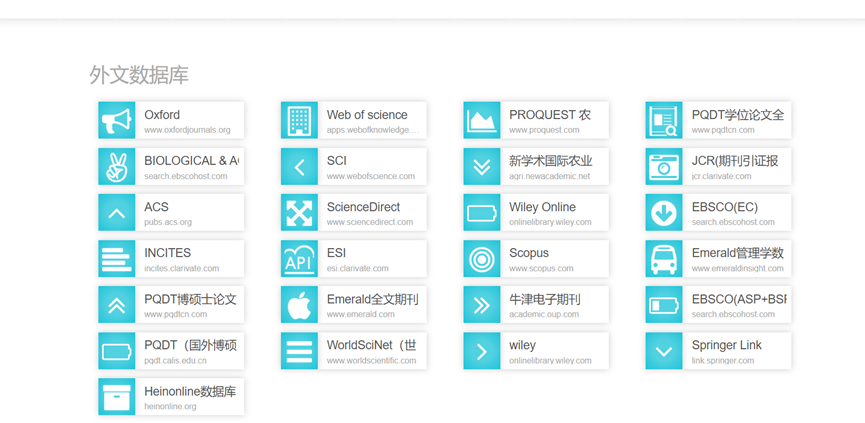The image size is (865, 423).
Task: Click the double down-chevron icon beside 新学术国际农业
Action: 482,167
